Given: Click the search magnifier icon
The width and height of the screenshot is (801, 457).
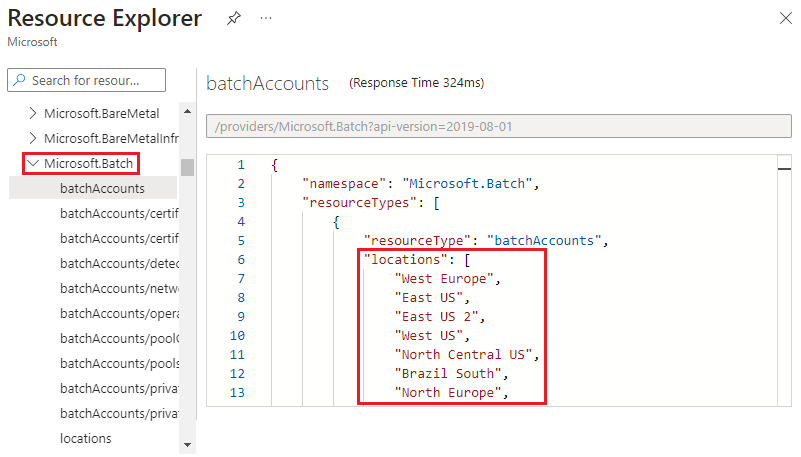Looking at the screenshot, I should click(20, 80).
